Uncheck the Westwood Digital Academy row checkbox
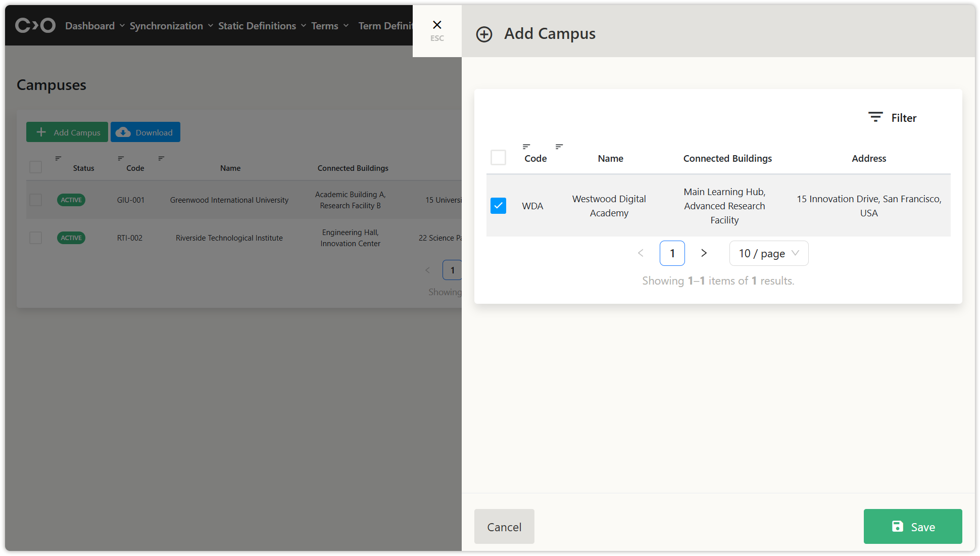Viewport: 980px width, 556px height. click(x=498, y=206)
